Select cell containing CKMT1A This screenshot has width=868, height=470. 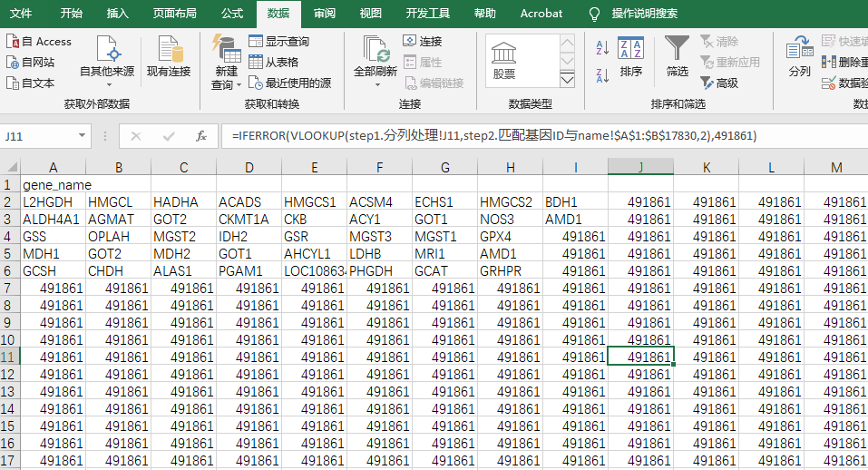[x=249, y=220]
